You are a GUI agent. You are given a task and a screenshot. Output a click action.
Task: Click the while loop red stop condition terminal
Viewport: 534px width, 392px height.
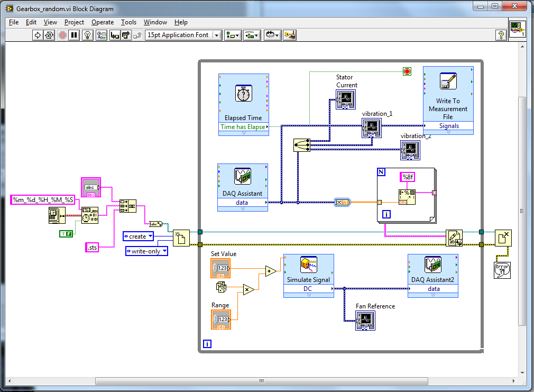[x=407, y=71]
